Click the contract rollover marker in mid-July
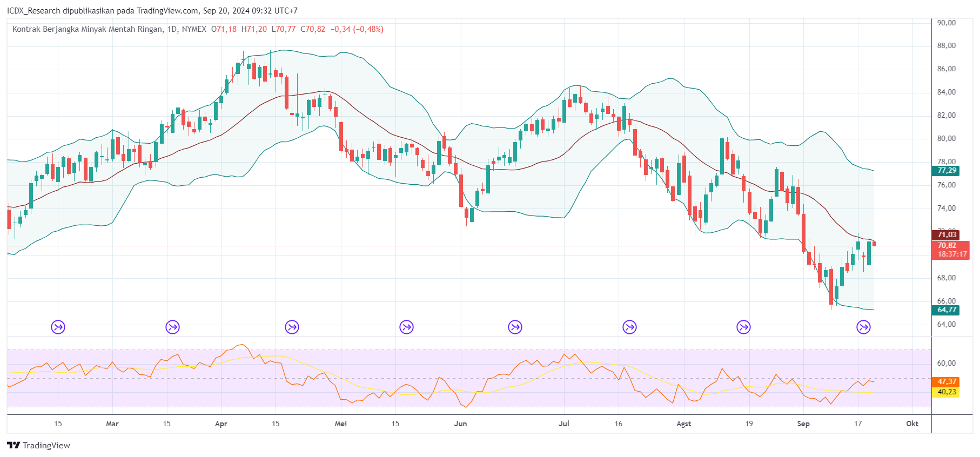This screenshot has height=457, width=980. [x=629, y=327]
